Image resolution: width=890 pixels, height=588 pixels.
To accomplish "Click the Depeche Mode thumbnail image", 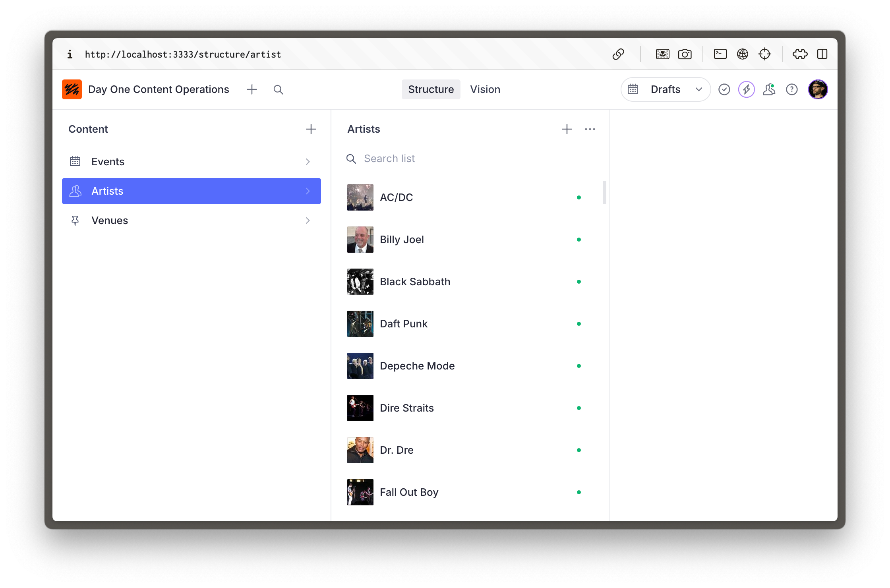I will click(x=360, y=366).
